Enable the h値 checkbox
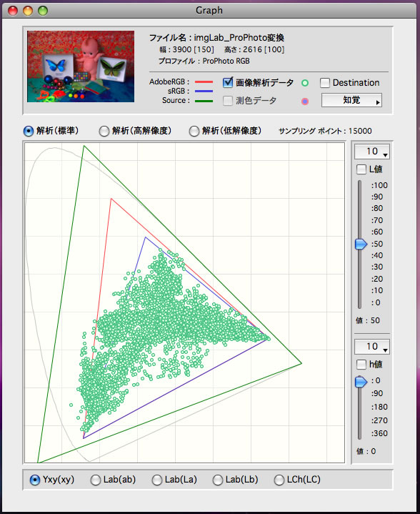Viewport: 420px width, 514px height. tap(361, 364)
